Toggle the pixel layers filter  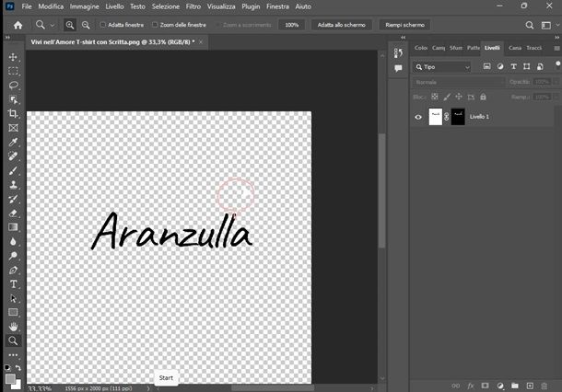(486, 66)
